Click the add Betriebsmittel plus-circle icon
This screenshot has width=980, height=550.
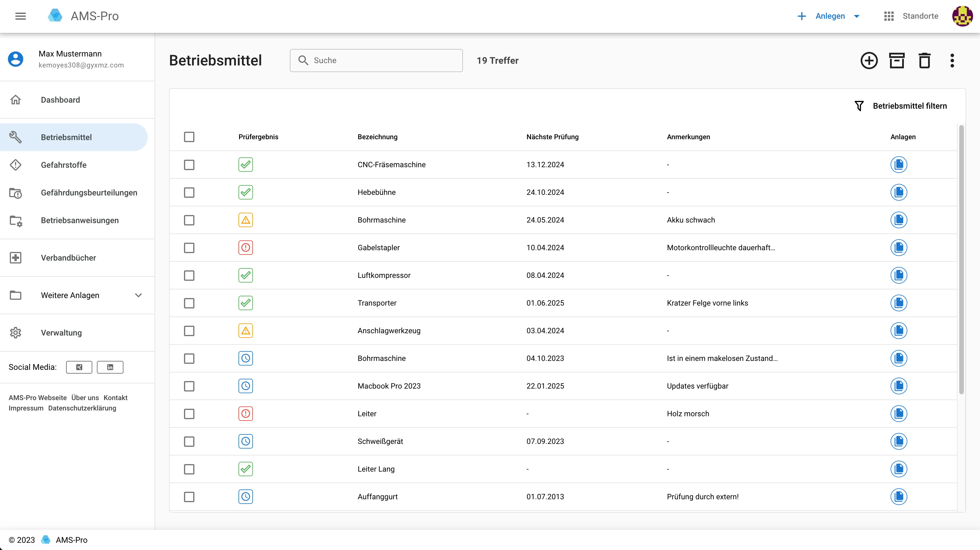(869, 61)
